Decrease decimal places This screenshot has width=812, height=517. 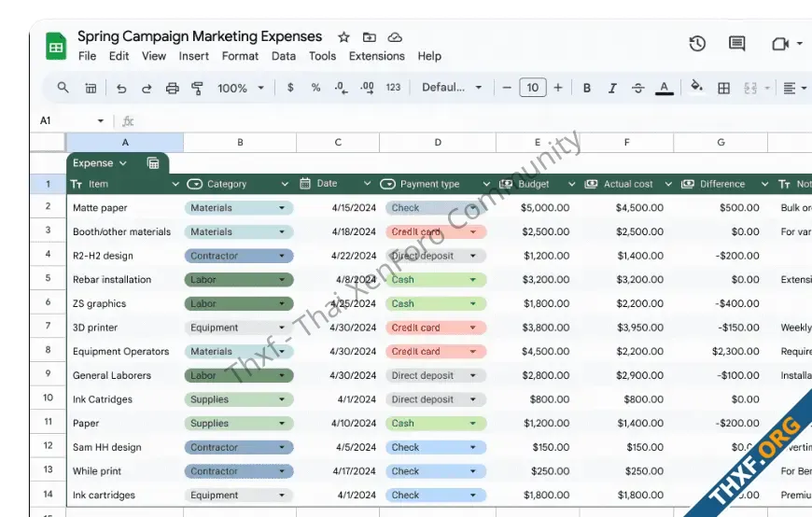(341, 88)
